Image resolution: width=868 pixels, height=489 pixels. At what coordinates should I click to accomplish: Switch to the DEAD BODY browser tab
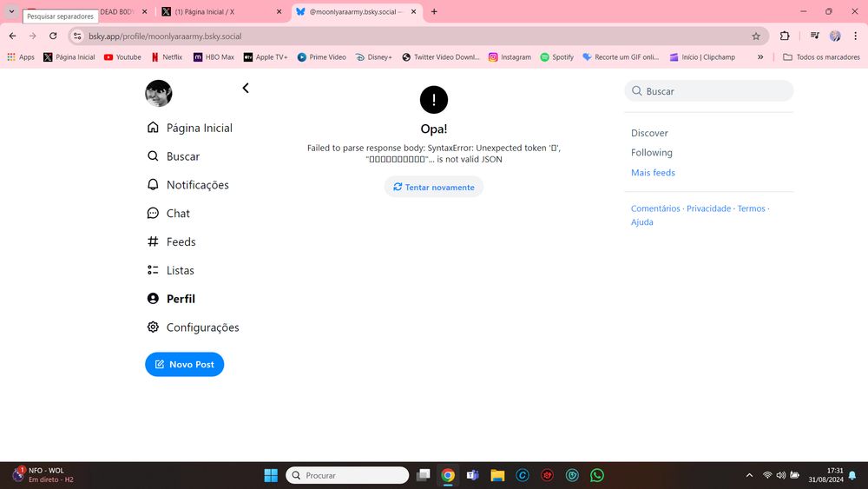point(116,11)
